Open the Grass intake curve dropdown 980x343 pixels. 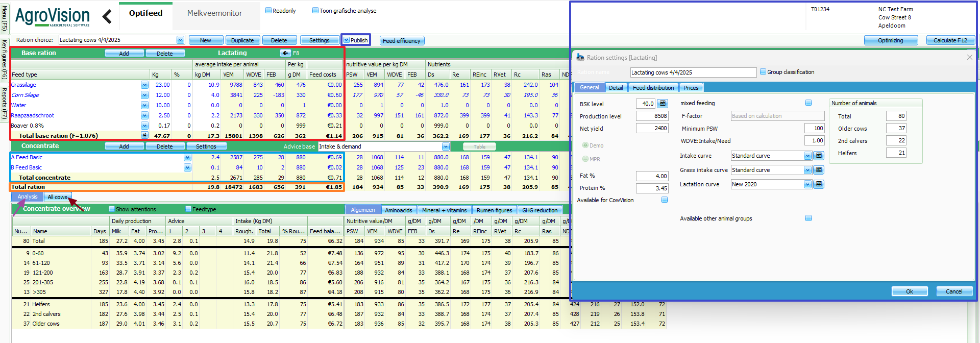807,170
